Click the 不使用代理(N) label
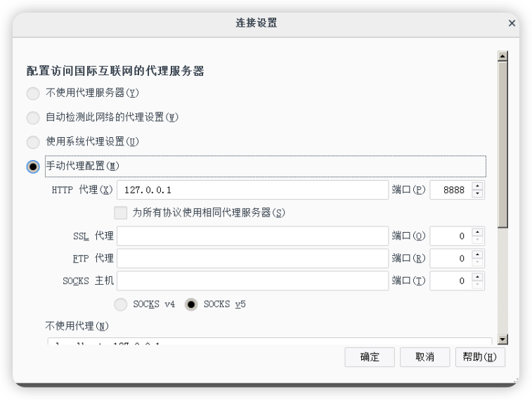 77,326
